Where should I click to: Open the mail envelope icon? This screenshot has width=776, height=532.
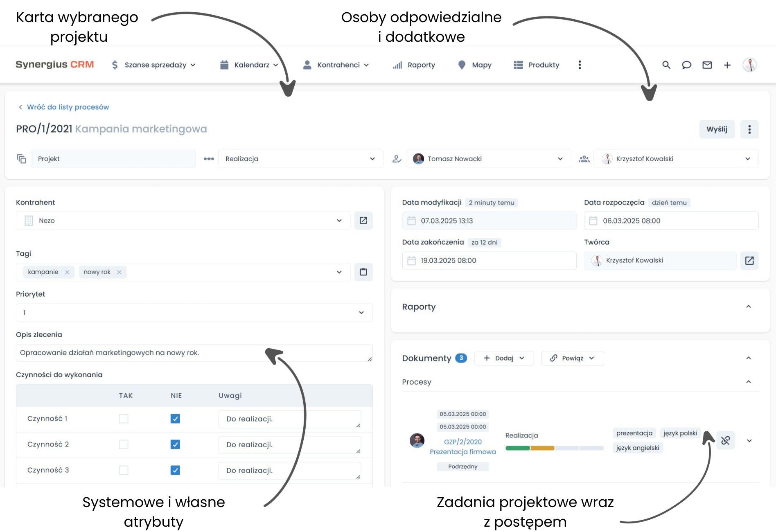[707, 65]
